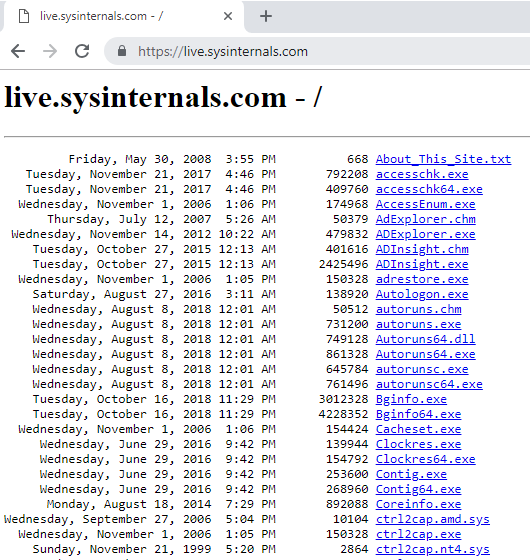This screenshot has width=530, height=560.
Task: Click the browser forward arrow
Action: [x=50, y=51]
